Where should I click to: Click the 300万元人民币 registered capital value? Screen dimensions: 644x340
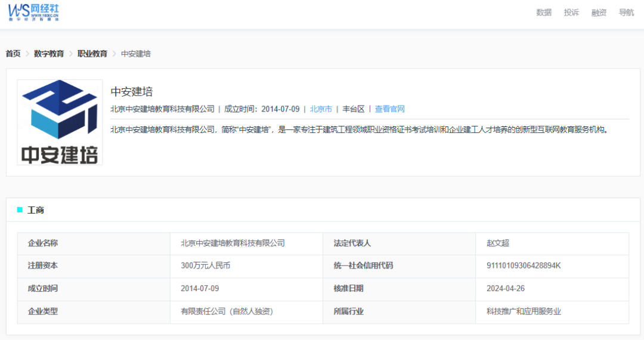tap(205, 266)
